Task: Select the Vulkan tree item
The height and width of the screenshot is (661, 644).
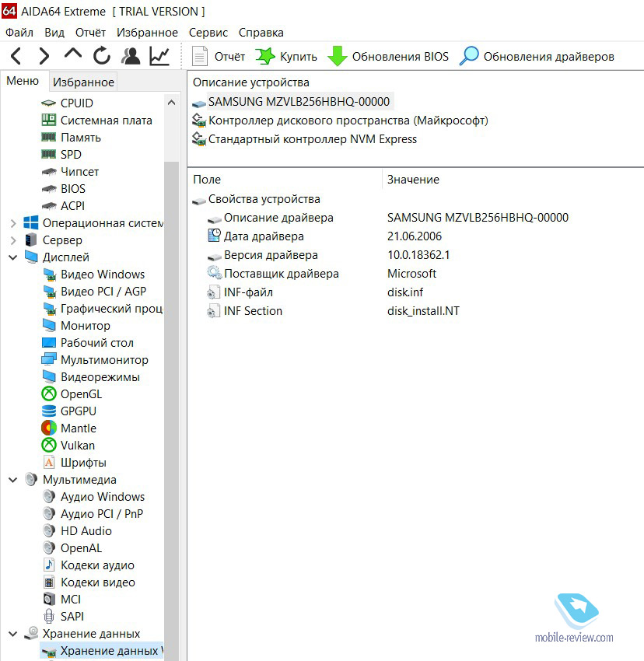Action: pyautogui.click(x=78, y=446)
